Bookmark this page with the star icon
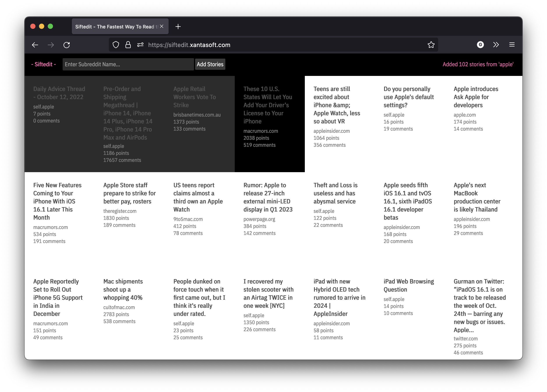The height and width of the screenshot is (392, 547). tap(431, 45)
